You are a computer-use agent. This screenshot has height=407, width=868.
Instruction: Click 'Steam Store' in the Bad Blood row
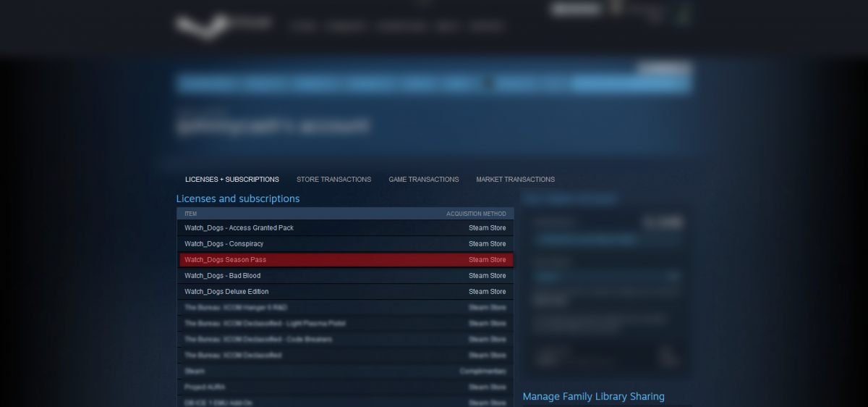tap(487, 276)
